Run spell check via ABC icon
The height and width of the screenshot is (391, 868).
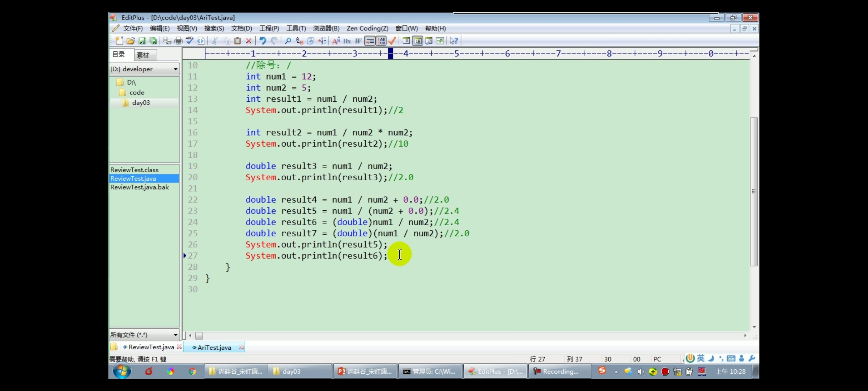(x=190, y=41)
